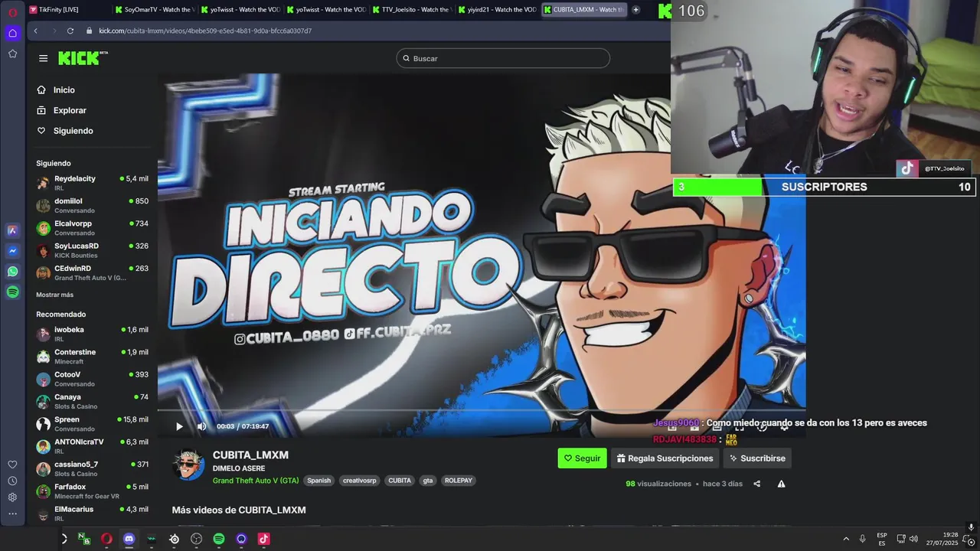Click the Seguir button
The width and height of the screenshot is (980, 551).
[x=582, y=458]
